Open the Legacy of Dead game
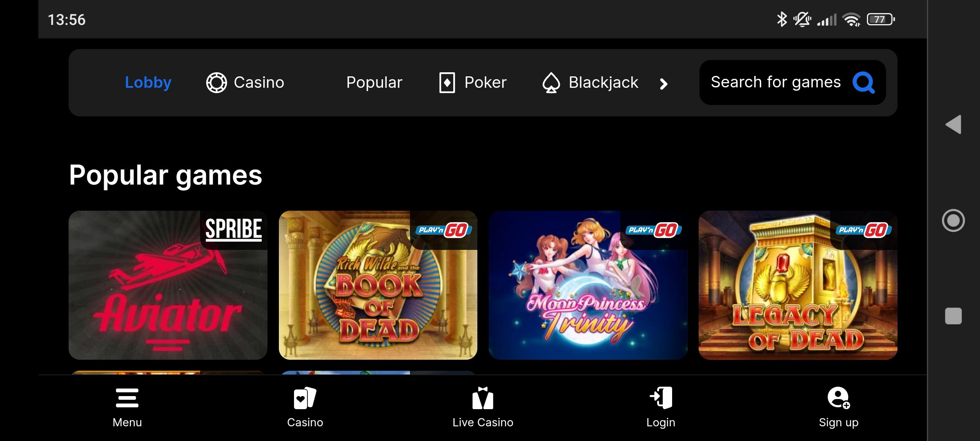Screen dimensions: 980x441 pos(798,285)
